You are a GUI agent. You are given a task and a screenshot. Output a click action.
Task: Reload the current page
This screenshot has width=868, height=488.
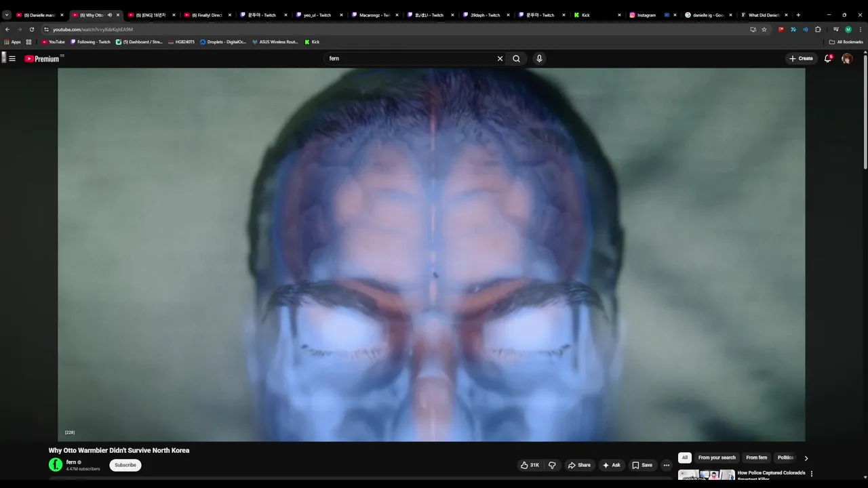coord(31,29)
